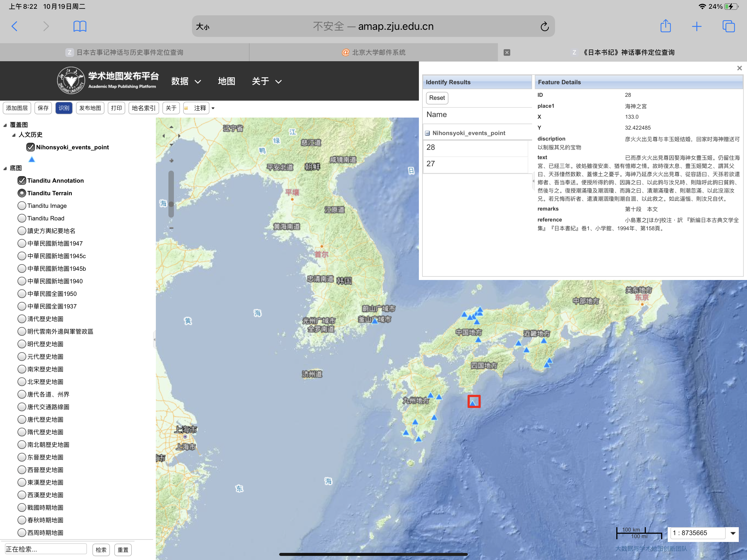Image resolution: width=747 pixels, height=560 pixels.
Task: Click the map zoom slider handle
Action: click(171, 204)
